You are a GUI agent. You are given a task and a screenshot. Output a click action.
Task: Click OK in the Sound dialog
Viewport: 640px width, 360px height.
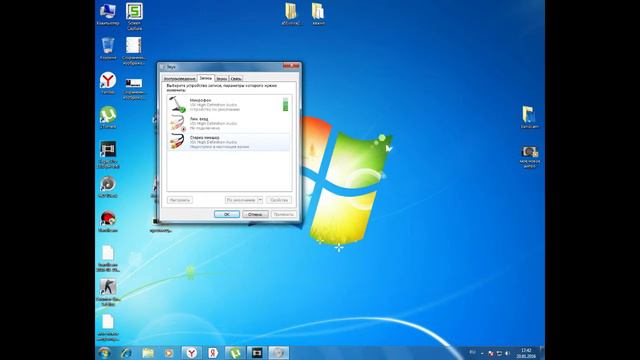click(227, 214)
